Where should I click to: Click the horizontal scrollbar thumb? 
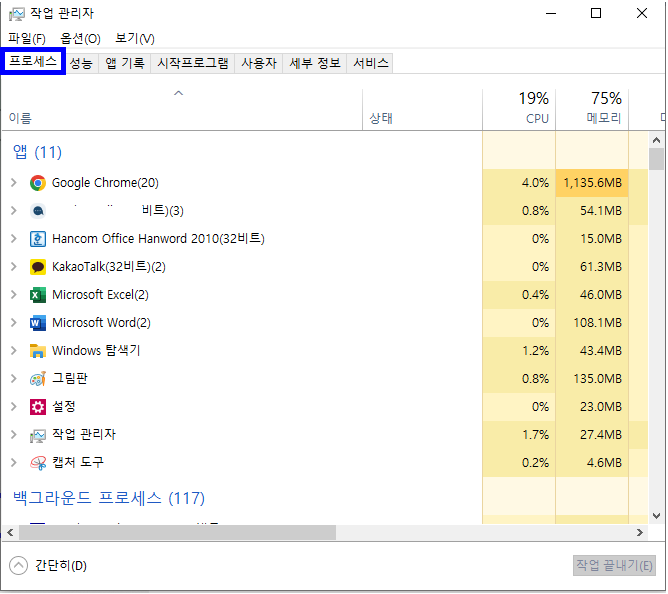pyautogui.click(x=177, y=533)
